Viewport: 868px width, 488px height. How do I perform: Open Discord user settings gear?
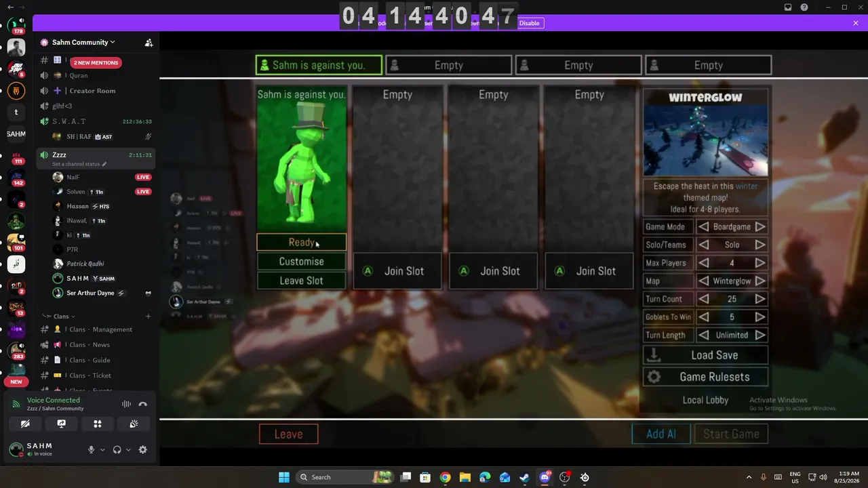(142, 449)
